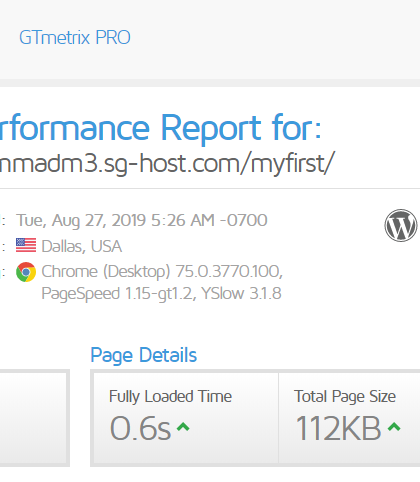Click the Fully Loaded Time label
Screen dimensions: 420x482
[x=170, y=397]
